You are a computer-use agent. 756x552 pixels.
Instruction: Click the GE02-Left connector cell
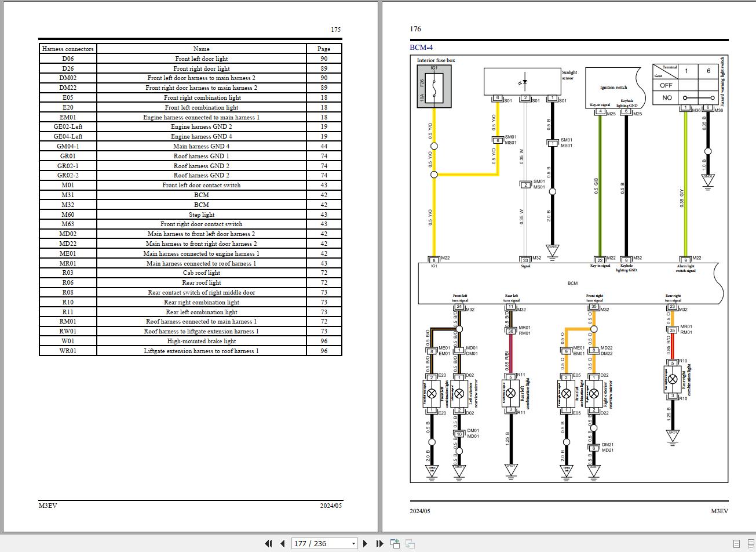(68, 126)
